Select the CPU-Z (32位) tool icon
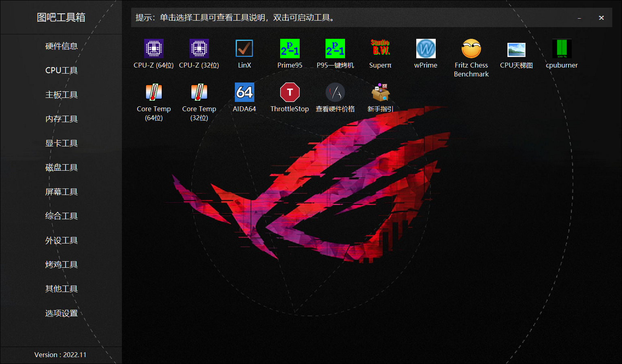 pyautogui.click(x=199, y=49)
